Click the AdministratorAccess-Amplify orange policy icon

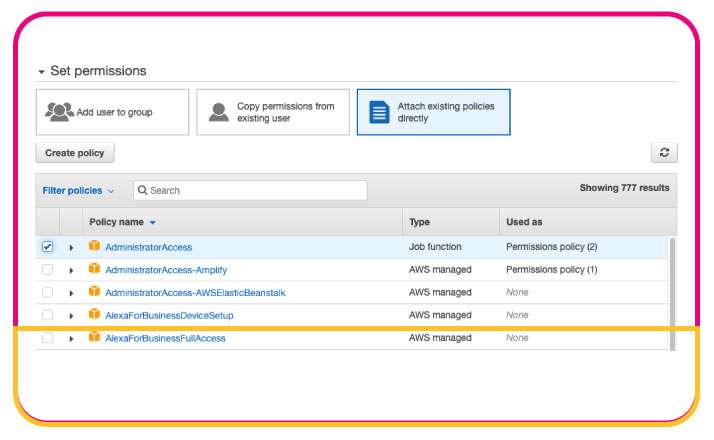(x=94, y=269)
